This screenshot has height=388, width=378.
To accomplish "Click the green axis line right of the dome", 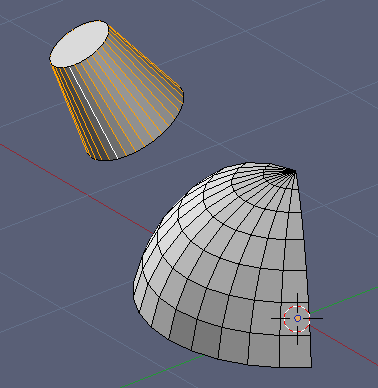I will tap(343, 300).
